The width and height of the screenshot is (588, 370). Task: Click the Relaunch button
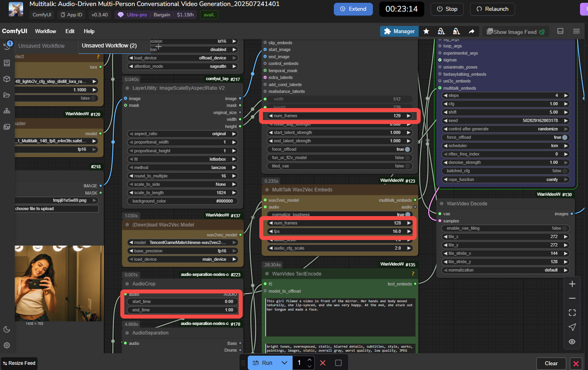[x=492, y=9]
